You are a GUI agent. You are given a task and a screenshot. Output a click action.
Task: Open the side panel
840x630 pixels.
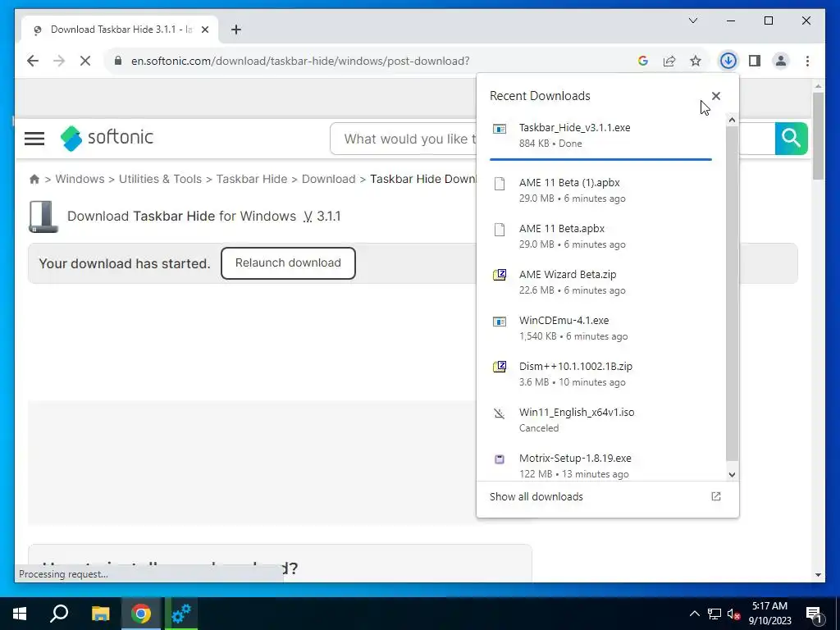pos(755,61)
